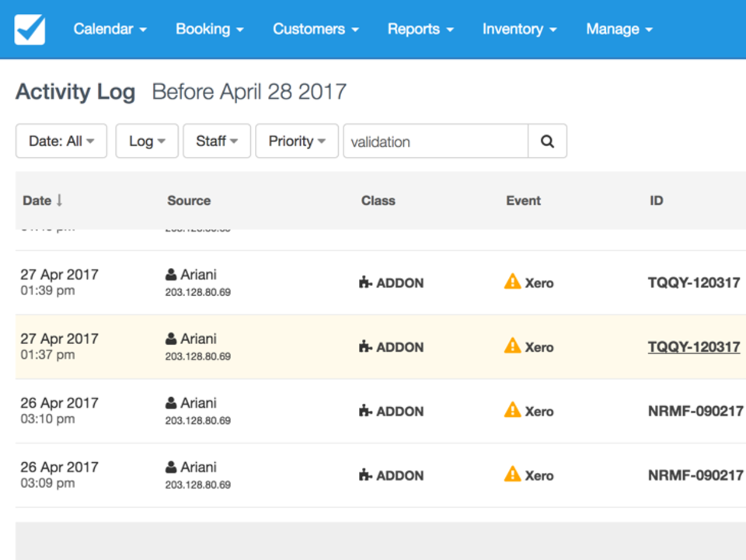Click the warning icon in 03:10 pm row
This screenshot has height=560, width=746.
pyautogui.click(x=512, y=410)
